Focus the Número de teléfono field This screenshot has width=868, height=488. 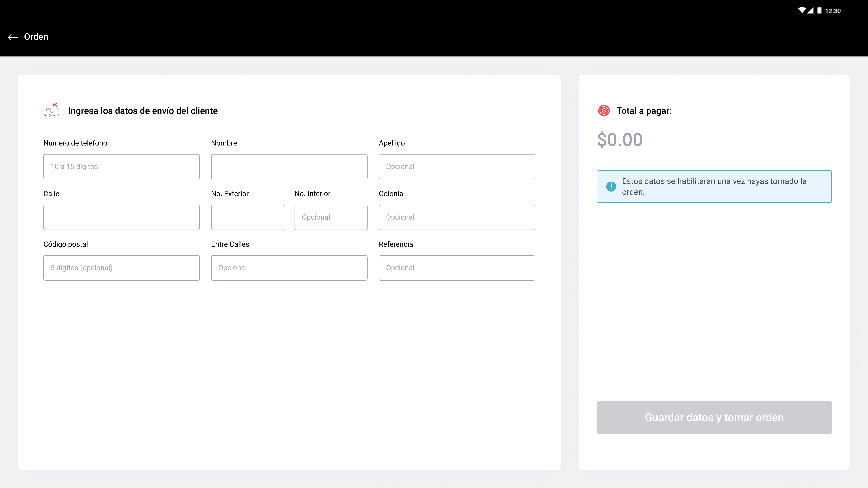point(122,167)
